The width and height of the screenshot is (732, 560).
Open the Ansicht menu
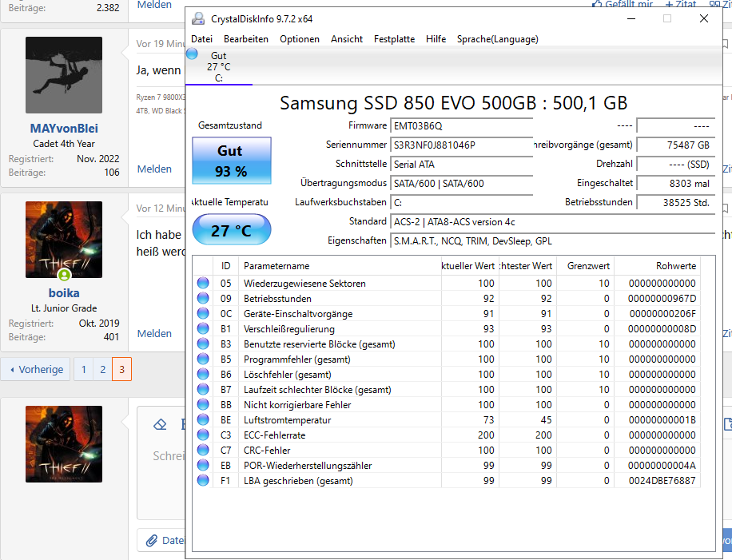pyautogui.click(x=347, y=39)
